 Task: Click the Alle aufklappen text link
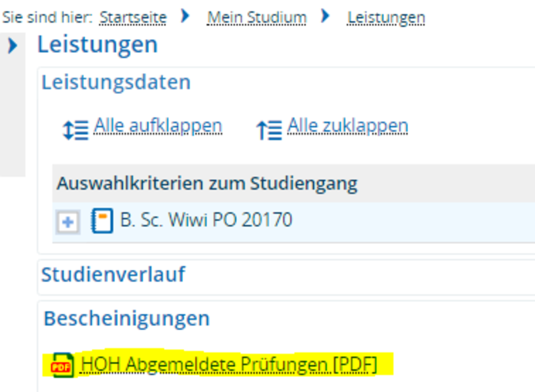pyautogui.click(x=158, y=125)
